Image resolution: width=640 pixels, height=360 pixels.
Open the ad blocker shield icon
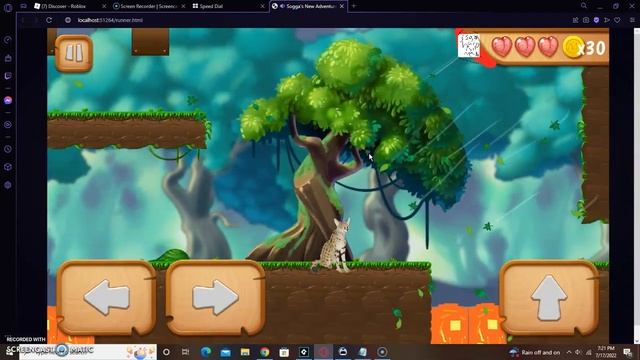[596, 20]
